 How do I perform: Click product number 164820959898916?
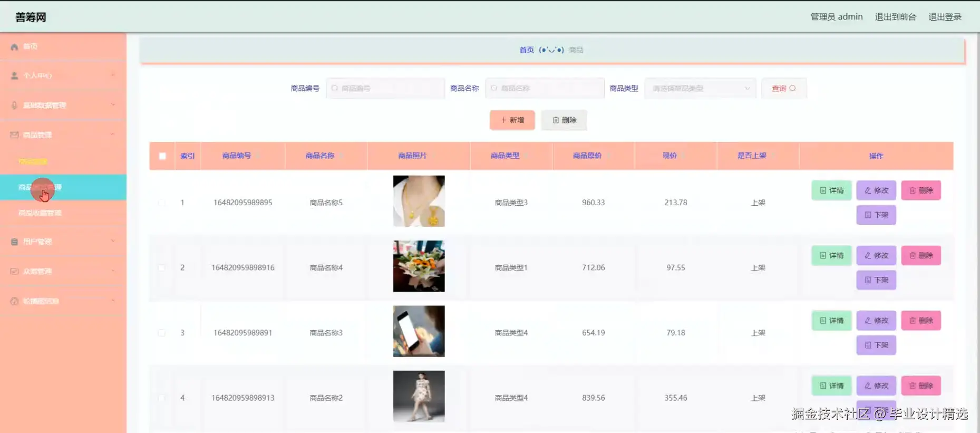pos(243,268)
